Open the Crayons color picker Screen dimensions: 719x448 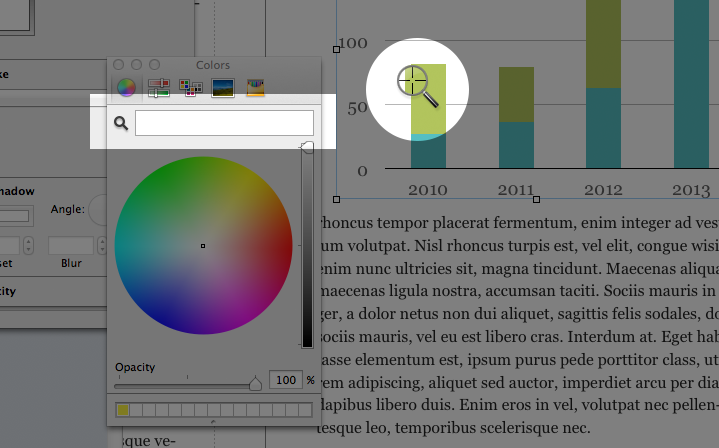coord(256,88)
